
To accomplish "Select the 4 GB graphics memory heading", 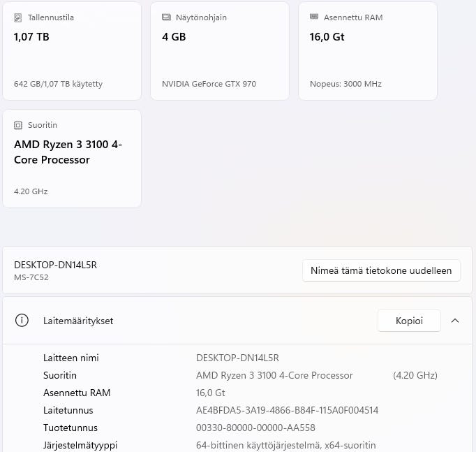I will tap(174, 37).
